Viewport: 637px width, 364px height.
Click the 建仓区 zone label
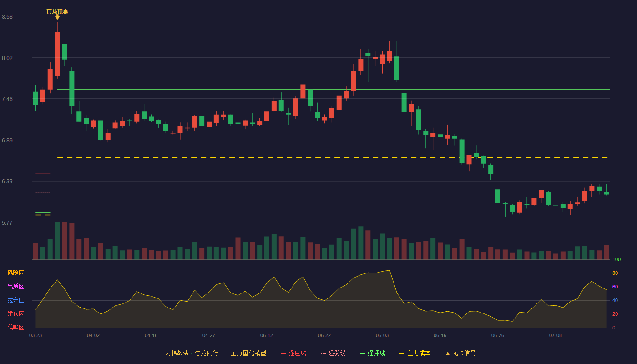[x=15, y=314]
